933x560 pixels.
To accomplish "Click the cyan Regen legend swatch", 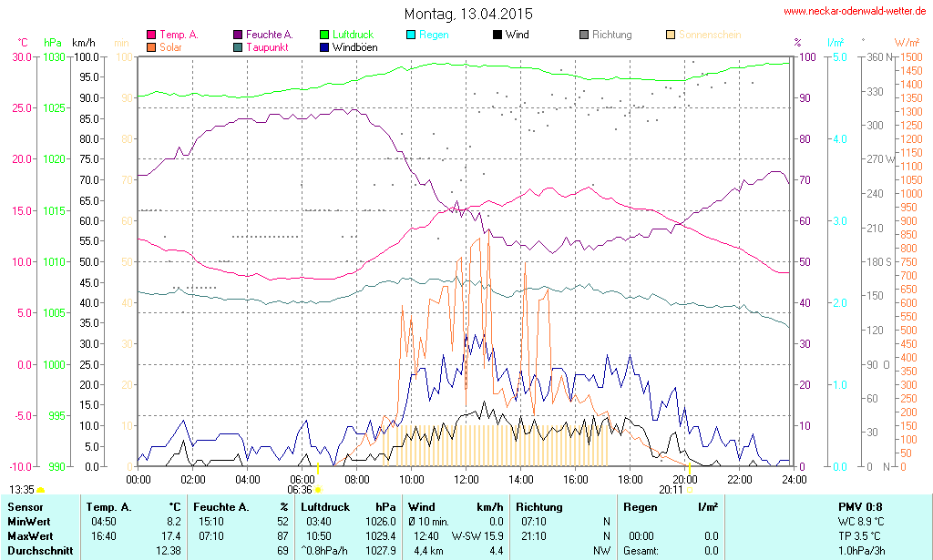I will (x=411, y=35).
